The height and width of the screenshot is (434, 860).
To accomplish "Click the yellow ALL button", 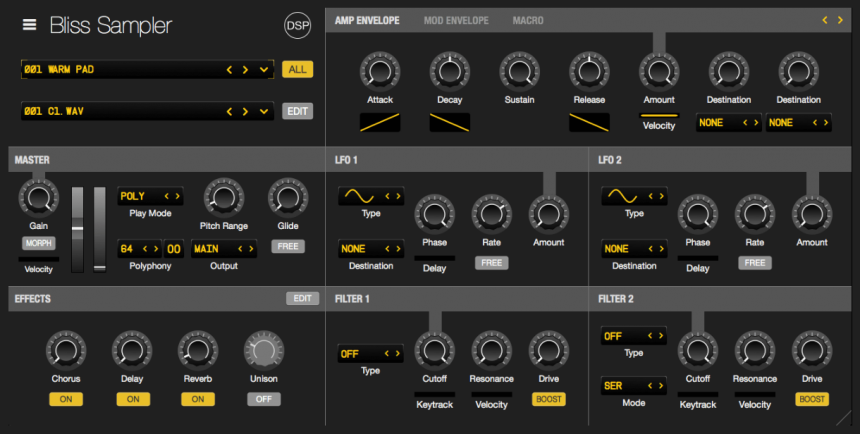I will (x=297, y=69).
